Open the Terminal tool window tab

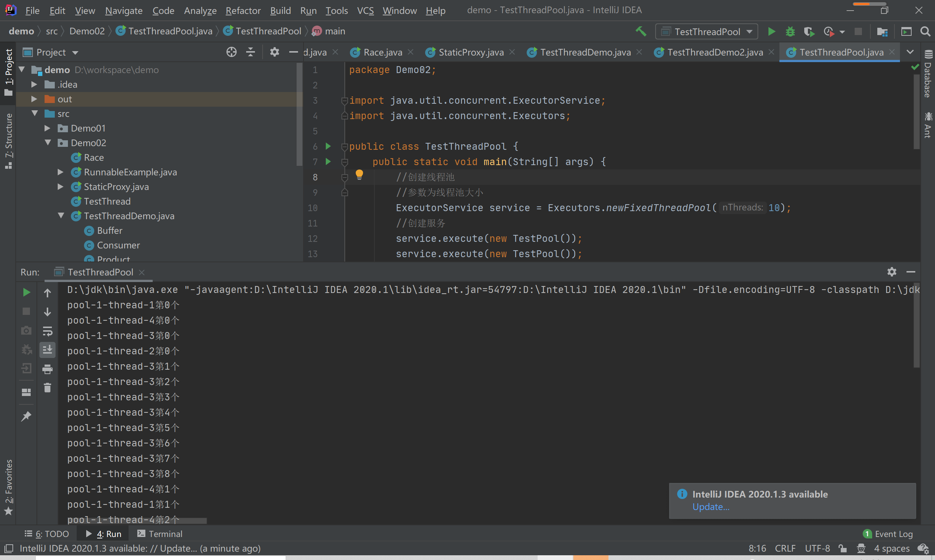(x=160, y=534)
